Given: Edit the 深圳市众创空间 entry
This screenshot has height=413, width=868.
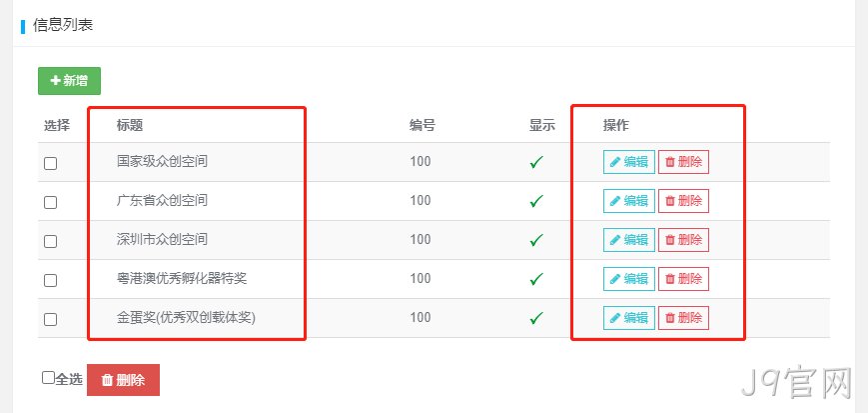Looking at the screenshot, I should point(629,240).
